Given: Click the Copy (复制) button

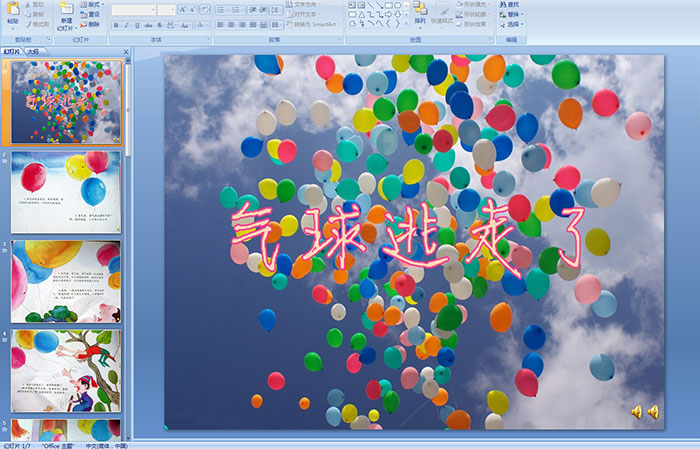Looking at the screenshot, I should pyautogui.click(x=34, y=14).
